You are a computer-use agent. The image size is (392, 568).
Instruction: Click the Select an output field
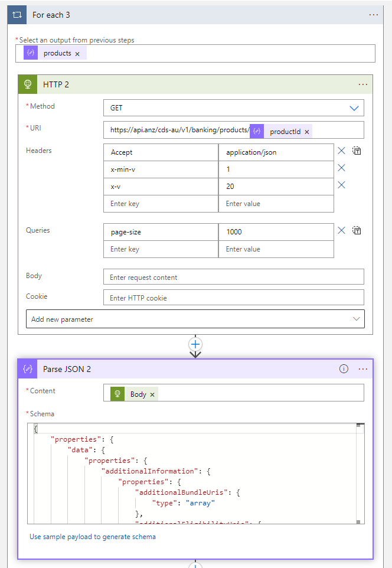coord(195,54)
